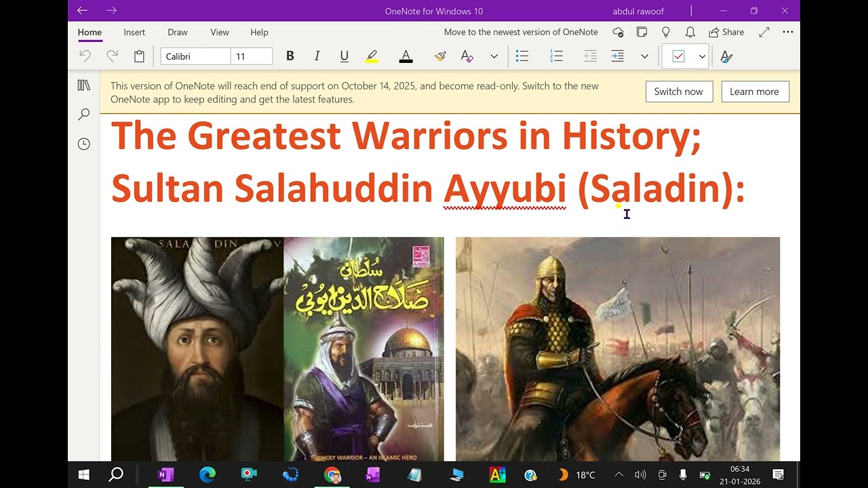Open the Sticky Notes feed icon
This screenshot has width=868, height=488.
coord(642,32)
